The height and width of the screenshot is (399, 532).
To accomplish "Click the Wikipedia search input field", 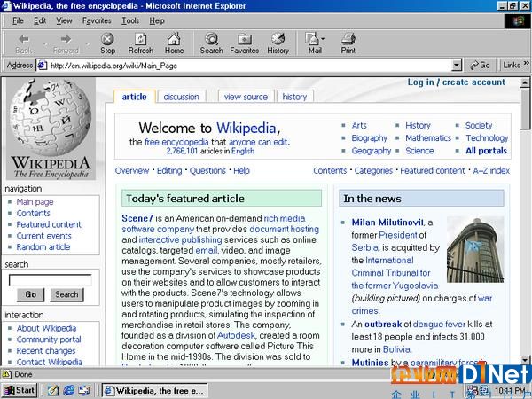I will [51, 280].
